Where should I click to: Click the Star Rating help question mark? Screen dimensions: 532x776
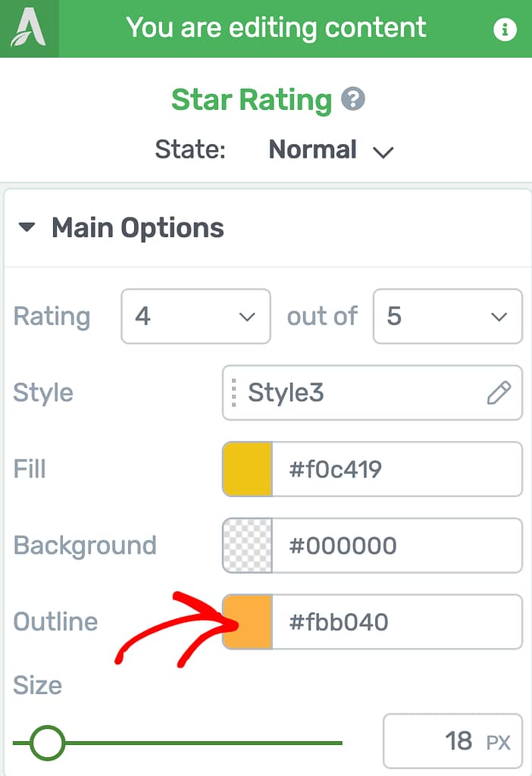353,99
